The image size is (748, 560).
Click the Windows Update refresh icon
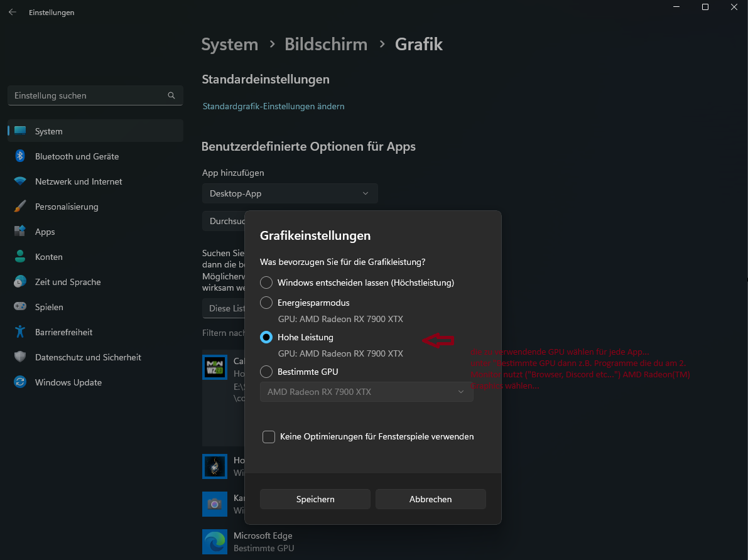point(20,382)
